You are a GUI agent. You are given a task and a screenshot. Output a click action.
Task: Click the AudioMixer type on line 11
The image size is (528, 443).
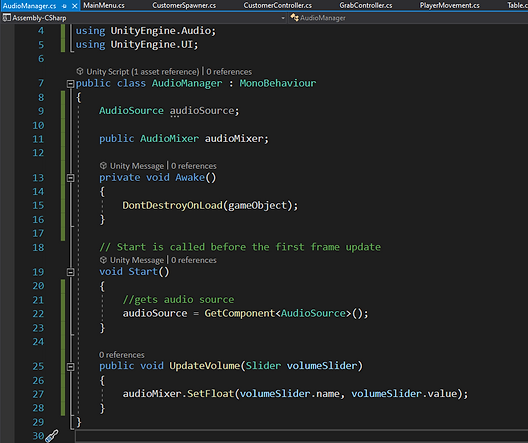pos(169,138)
